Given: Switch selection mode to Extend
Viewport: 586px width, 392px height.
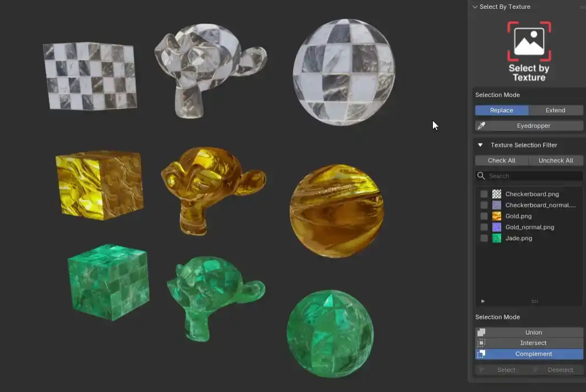Looking at the screenshot, I should [x=556, y=110].
